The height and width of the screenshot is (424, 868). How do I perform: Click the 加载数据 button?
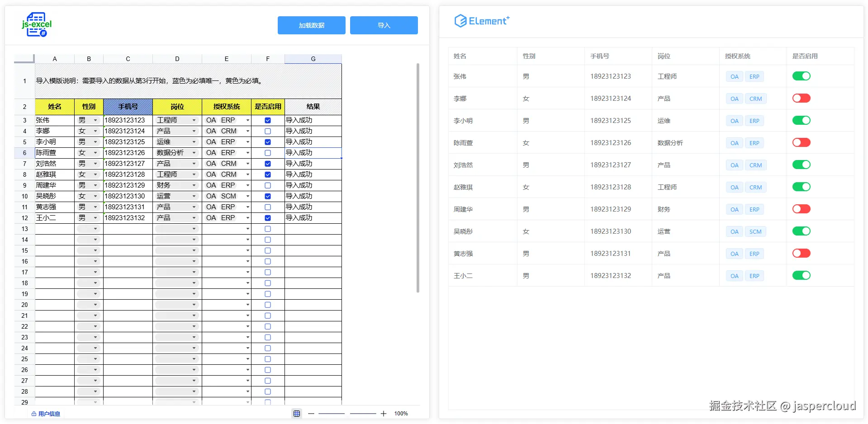point(312,25)
